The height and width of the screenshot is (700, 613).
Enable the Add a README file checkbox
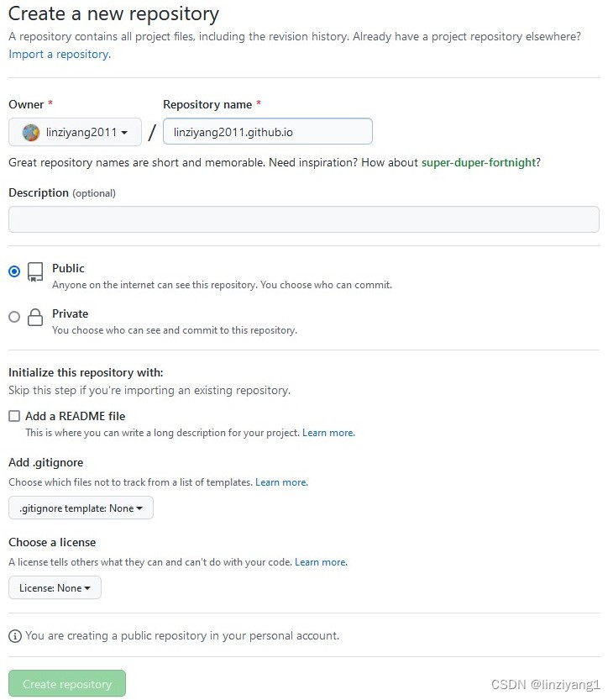(14, 416)
